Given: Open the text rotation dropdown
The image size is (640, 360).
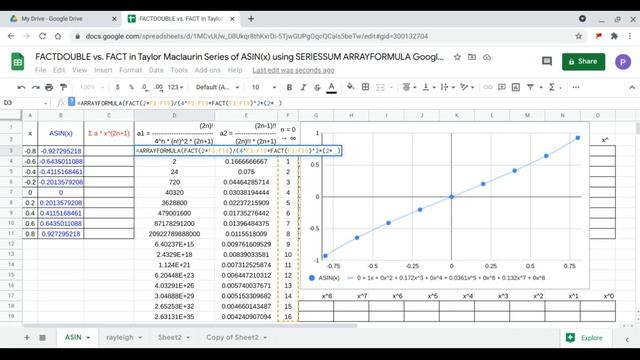Looking at the screenshot, I should pos(466,87).
